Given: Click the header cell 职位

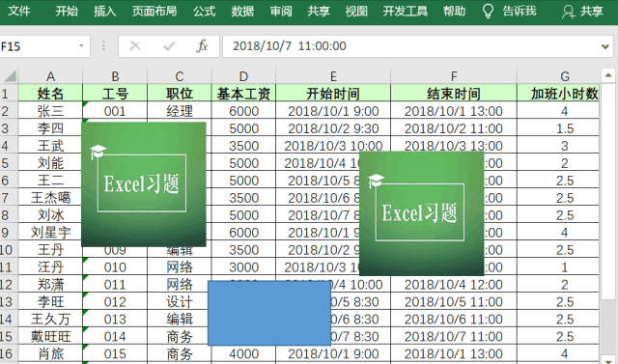Looking at the screenshot, I should coord(180,94).
